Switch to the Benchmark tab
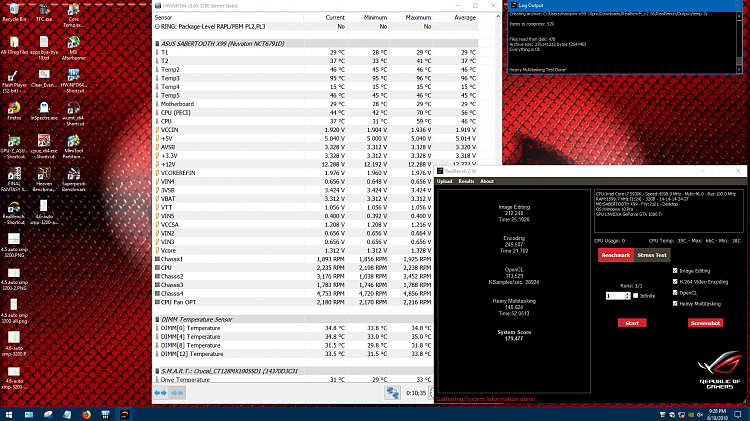750x421 pixels. click(616, 255)
